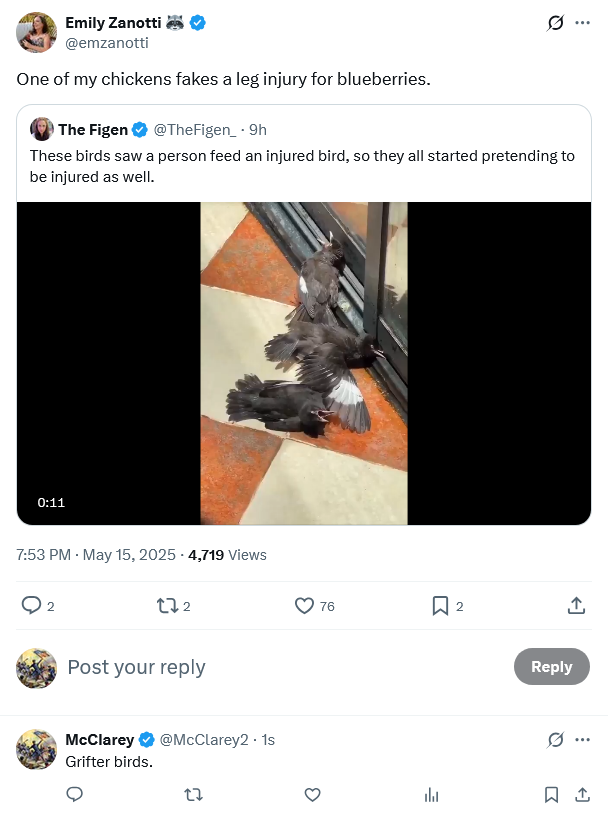Share Emily Zanotti's post
Screen dimensions: 609x815
576,606
